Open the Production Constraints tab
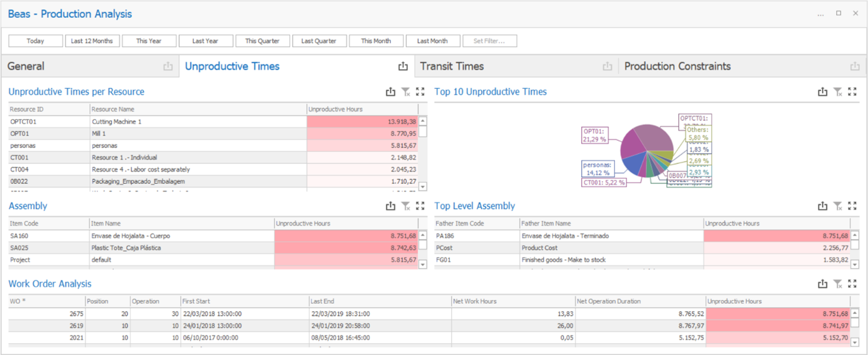This screenshot has width=868, height=355. (677, 66)
